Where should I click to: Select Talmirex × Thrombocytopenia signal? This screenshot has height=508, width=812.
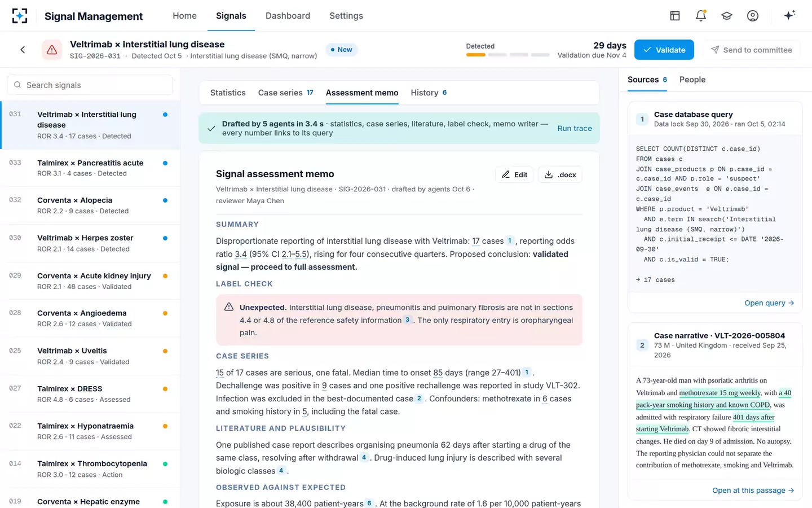pos(90,469)
